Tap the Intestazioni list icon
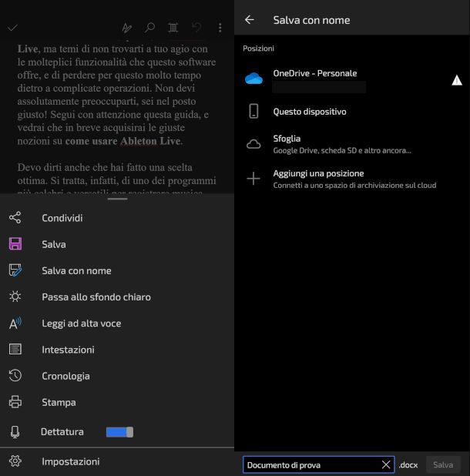This screenshot has width=470, height=476. pos(15,350)
